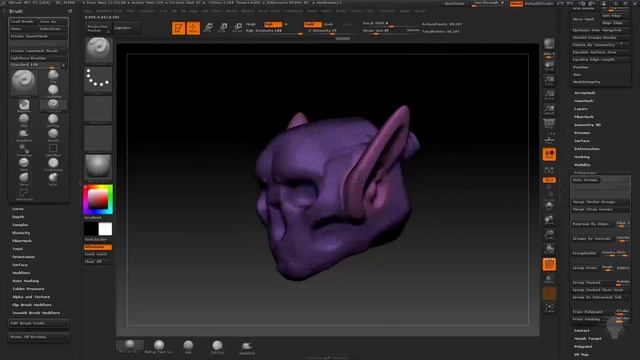
Task: Activate the Transpose brush
Action: tap(24, 149)
